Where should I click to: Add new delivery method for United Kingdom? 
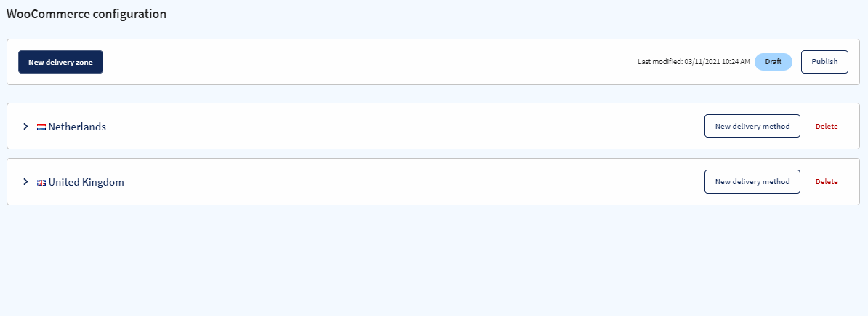(x=752, y=182)
